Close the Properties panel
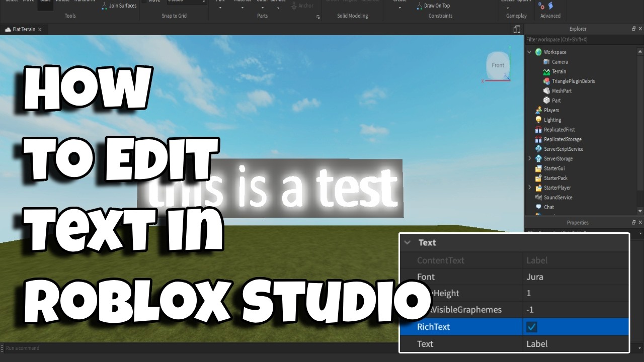644x362 pixels. tap(640, 222)
